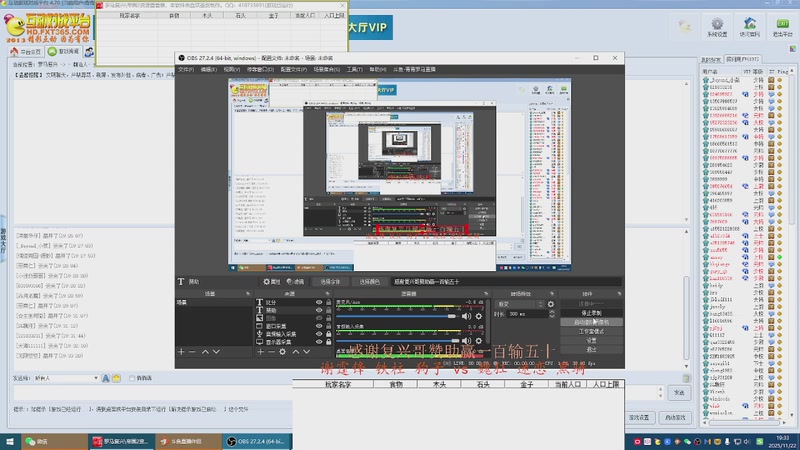Start the virtual camera in OBS
This screenshot has height=450, width=800.
coord(591,322)
